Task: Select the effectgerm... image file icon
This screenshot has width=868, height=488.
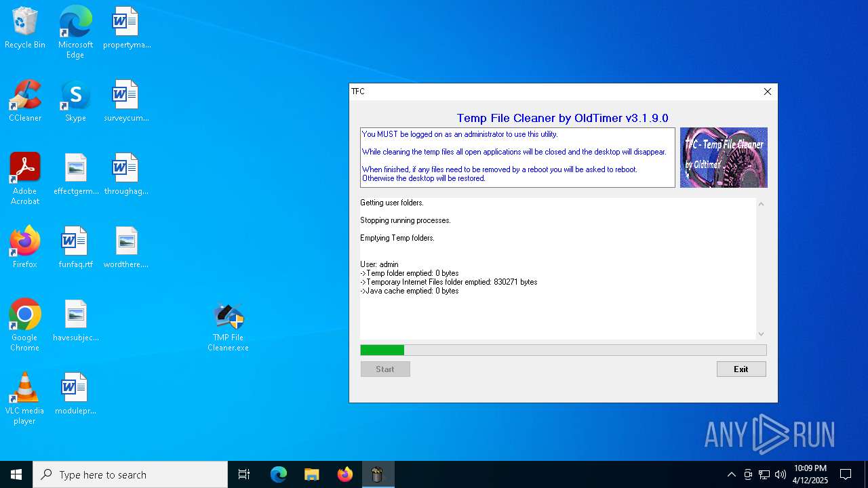Action: coord(75,174)
